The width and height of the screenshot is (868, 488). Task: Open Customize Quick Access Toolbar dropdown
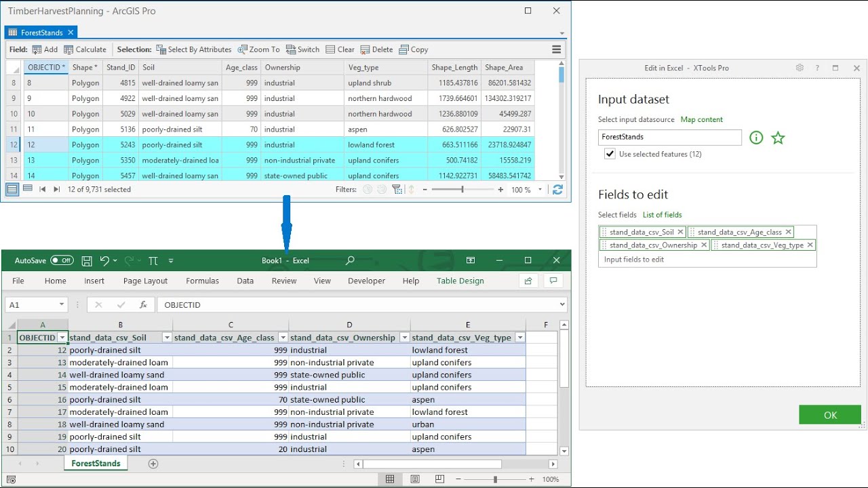click(x=171, y=260)
